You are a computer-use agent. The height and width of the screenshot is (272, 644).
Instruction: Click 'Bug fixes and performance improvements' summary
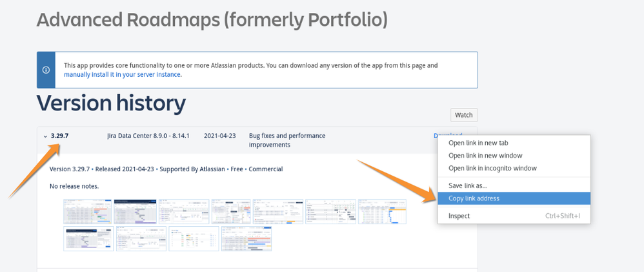[287, 140]
